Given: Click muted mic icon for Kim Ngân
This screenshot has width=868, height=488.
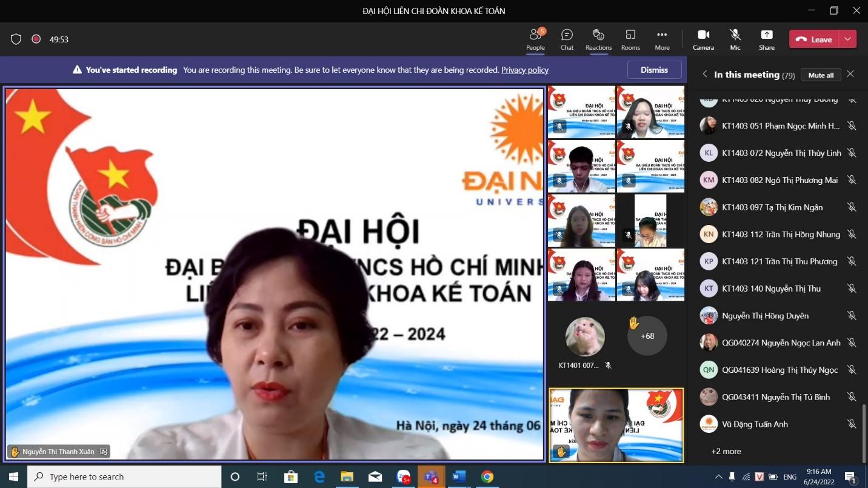Looking at the screenshot, I should tap(852, 207).
